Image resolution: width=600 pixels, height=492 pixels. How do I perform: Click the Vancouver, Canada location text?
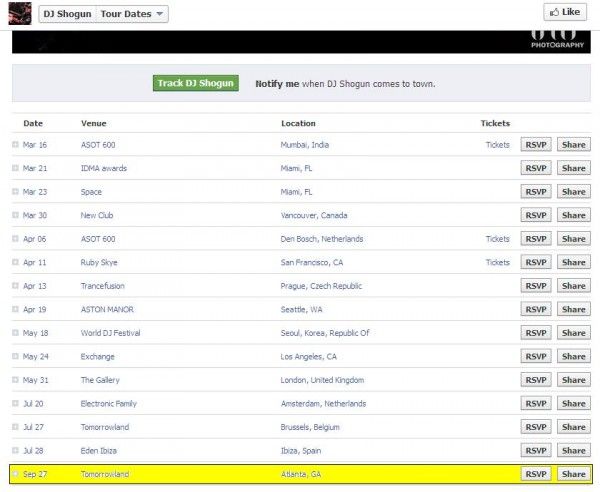314,215
